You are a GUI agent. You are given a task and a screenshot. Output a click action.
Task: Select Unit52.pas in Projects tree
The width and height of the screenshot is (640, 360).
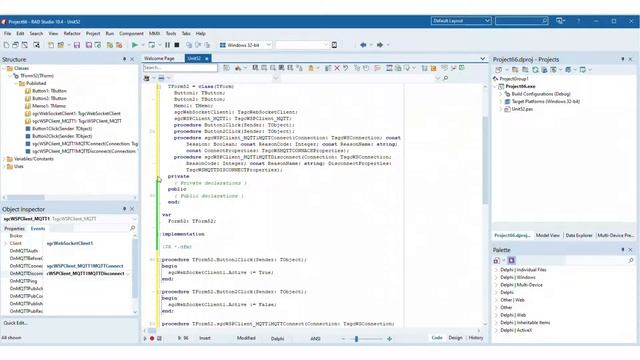click(x=522, y=109)
